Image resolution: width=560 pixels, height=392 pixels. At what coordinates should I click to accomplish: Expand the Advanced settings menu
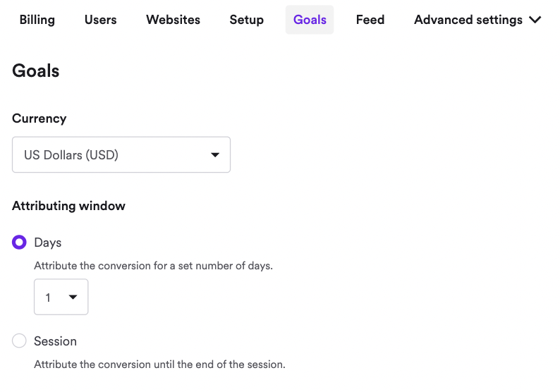468,20
